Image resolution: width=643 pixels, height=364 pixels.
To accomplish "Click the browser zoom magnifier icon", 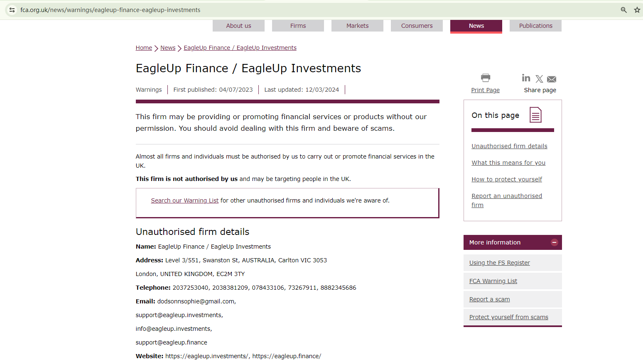I will coord(623,10).
